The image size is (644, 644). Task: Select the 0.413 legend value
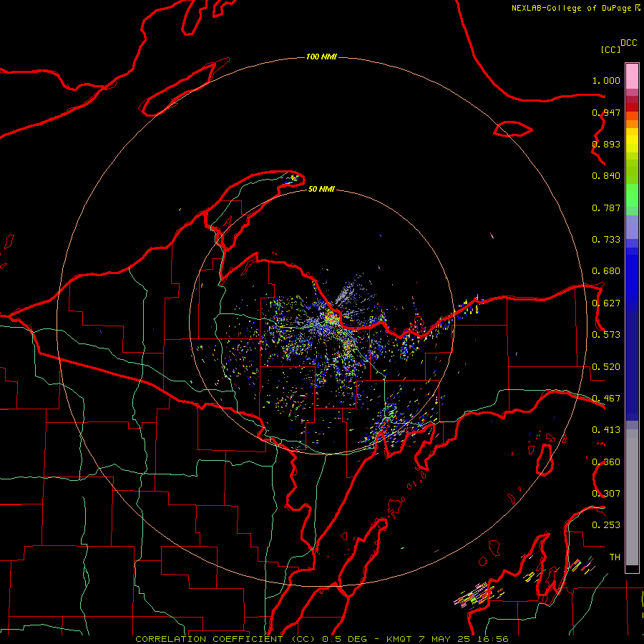(606, 430)
